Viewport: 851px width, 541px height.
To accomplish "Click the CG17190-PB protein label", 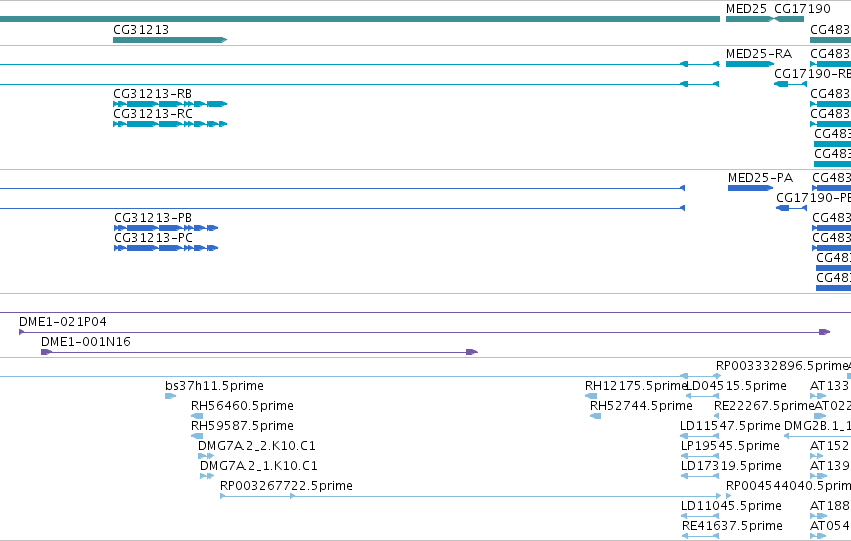I will point(814,198).
